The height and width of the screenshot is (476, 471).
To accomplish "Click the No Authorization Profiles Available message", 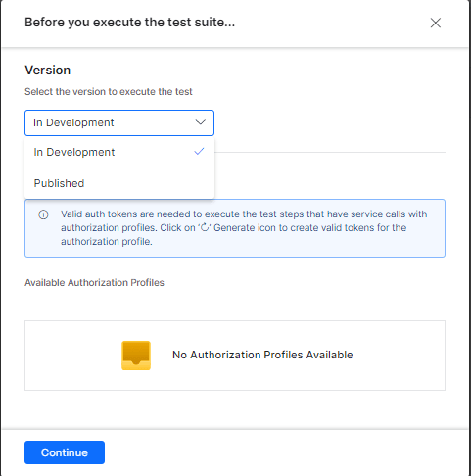I will (x=262, y=355).
